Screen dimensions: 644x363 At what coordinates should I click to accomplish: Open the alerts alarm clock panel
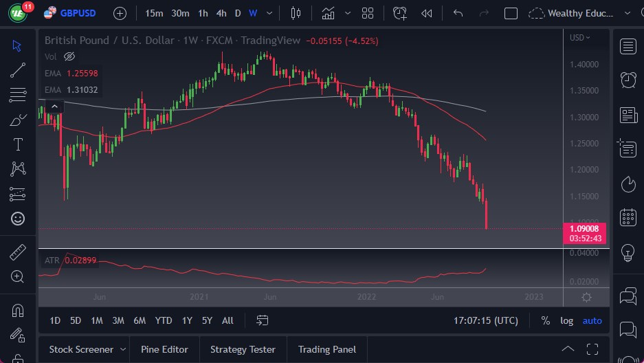(628, 80)
